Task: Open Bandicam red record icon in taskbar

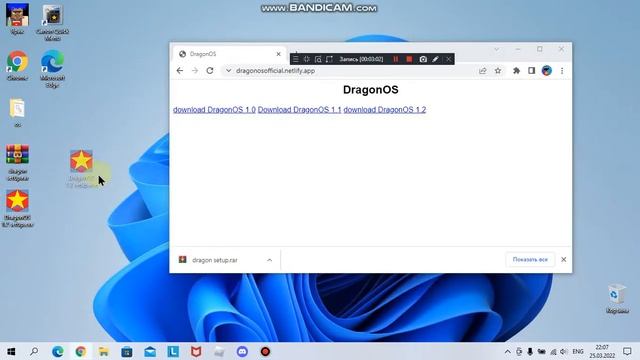Action: pos(265,351)
